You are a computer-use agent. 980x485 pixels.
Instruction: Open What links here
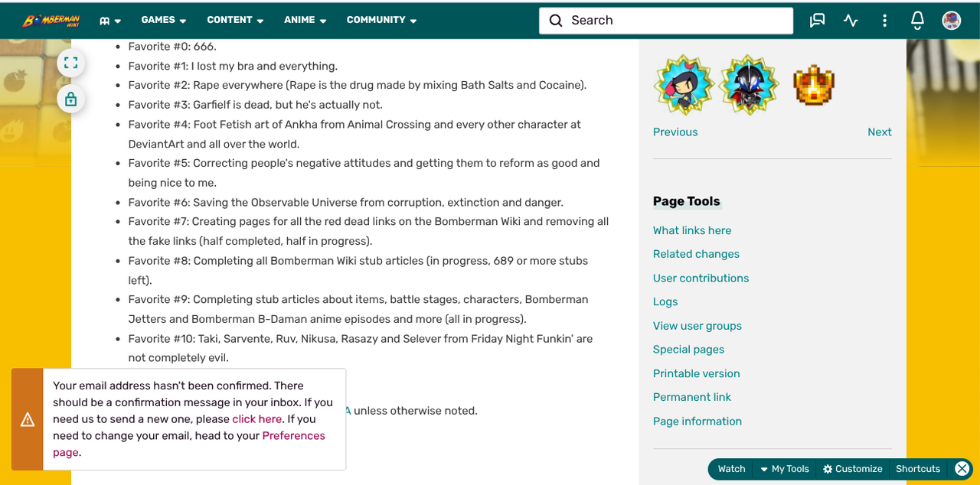692,230
